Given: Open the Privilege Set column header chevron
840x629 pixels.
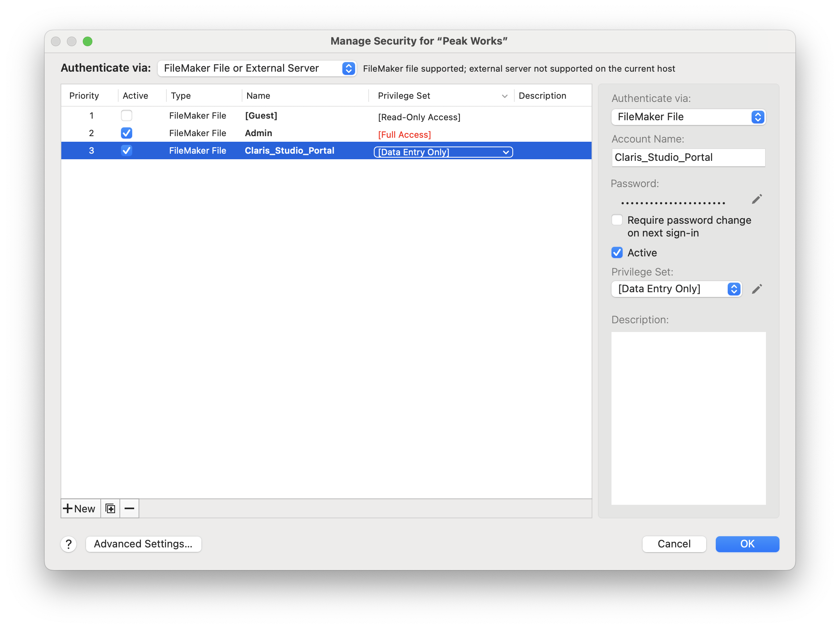Looking at the screenshot, I should pyautogui.click(x=504, y=96).
